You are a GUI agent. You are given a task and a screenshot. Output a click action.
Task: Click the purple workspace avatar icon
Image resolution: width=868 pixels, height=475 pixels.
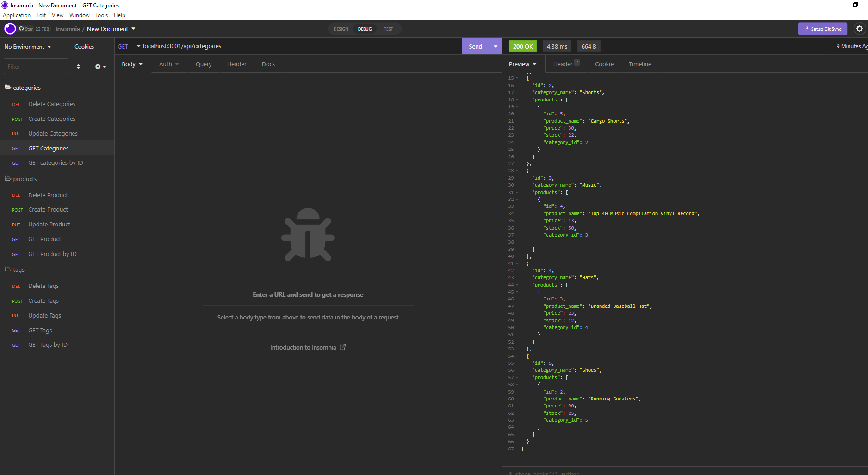9,29
